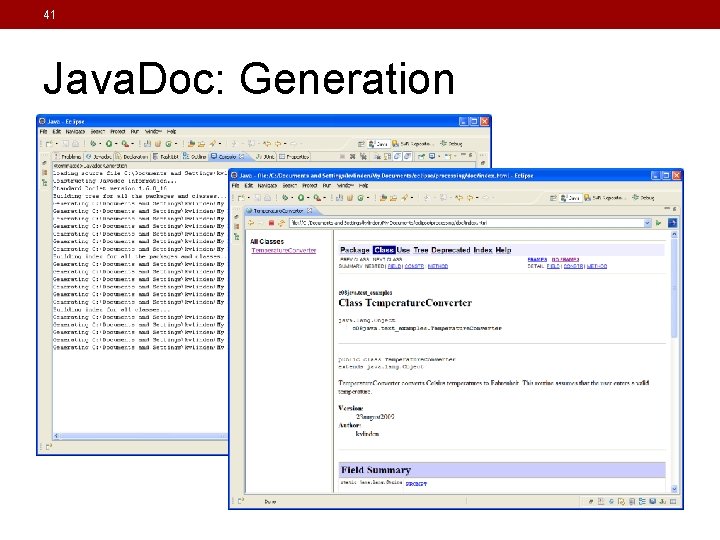The width and height of the screenshot is (720, 540).
Task: Click Save icon in front Eclipse toolbar
Action: click(x=258, y=198)
